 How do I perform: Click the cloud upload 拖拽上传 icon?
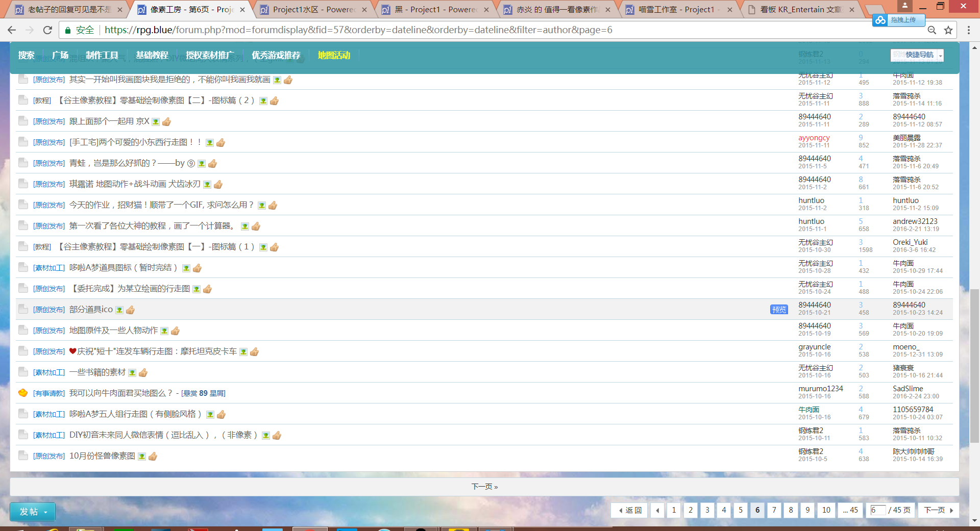point(880,20)
